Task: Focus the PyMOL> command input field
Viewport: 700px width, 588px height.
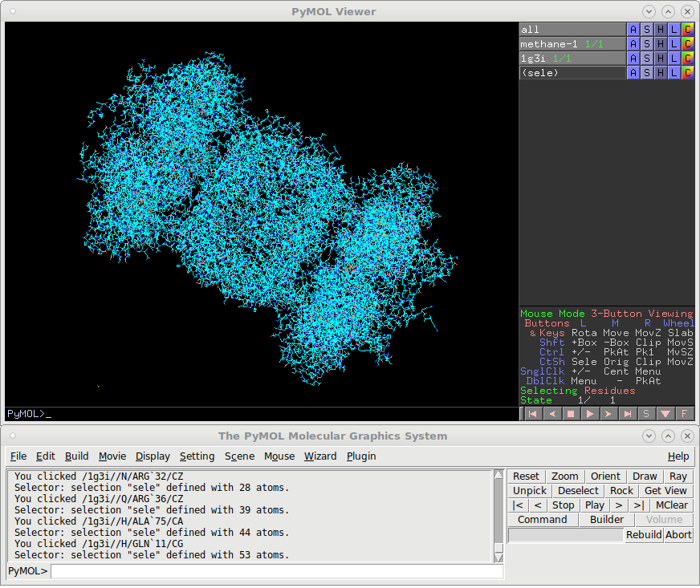Action: [x=277, y=571]
